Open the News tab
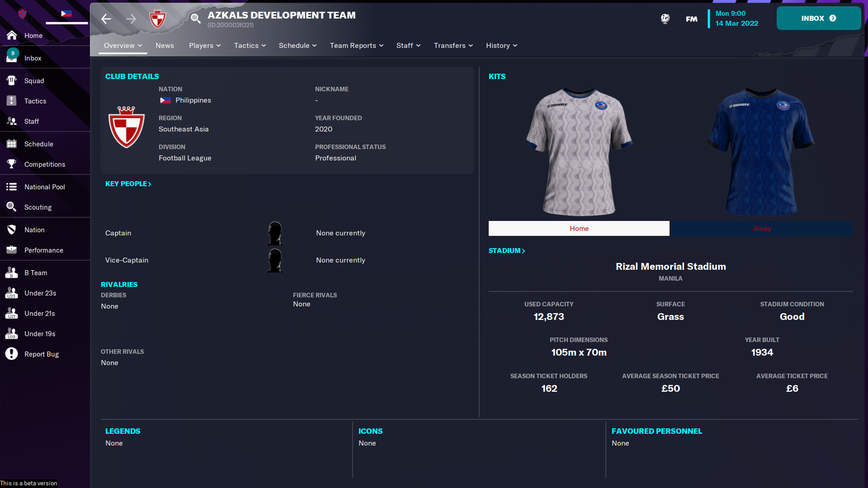 165,46
